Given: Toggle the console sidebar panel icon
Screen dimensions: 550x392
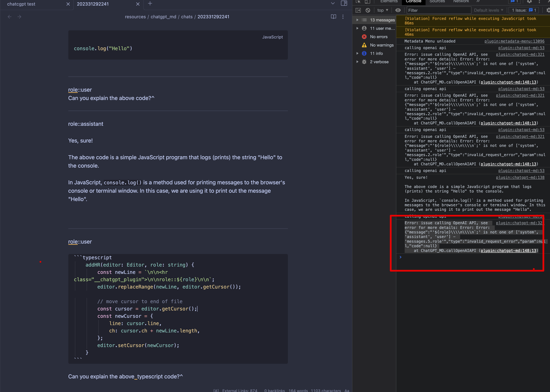Looking at the screenshot, I should (x=358, y=10).
